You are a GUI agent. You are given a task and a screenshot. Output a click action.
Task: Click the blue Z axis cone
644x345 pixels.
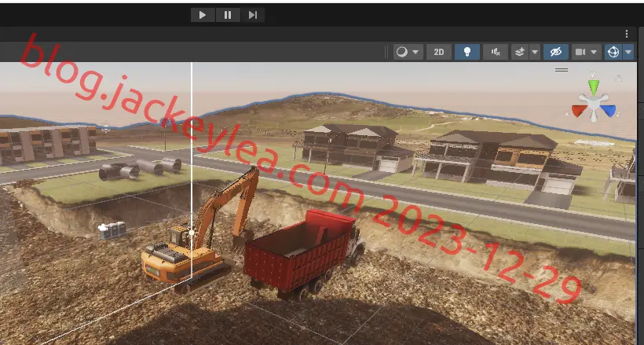point(608,111)
